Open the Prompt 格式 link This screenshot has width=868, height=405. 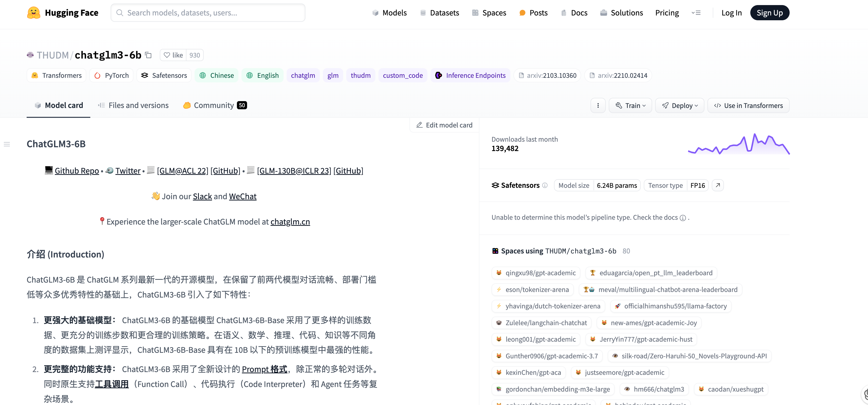[265, 369]
